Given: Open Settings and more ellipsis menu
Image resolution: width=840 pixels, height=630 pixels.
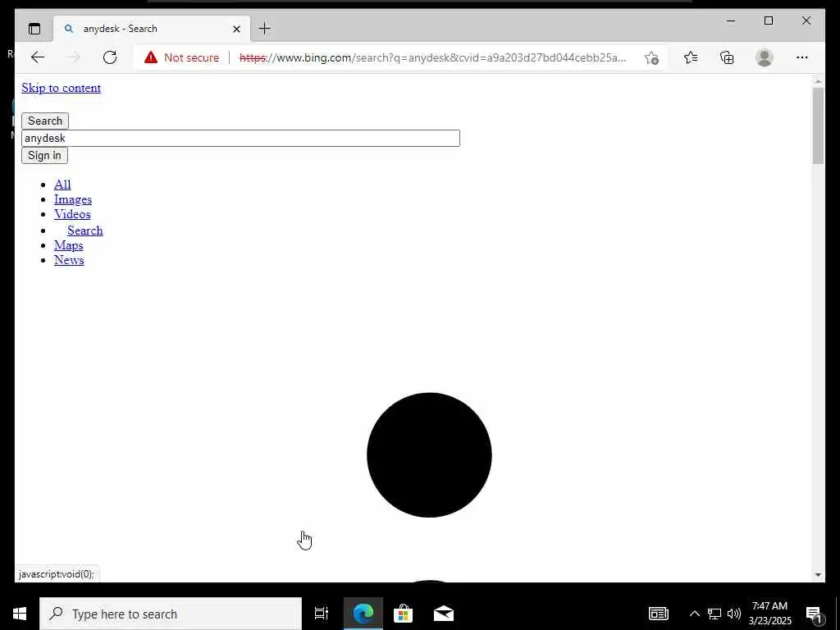Looking at the screenshot, I should click(x=802, y=57).
